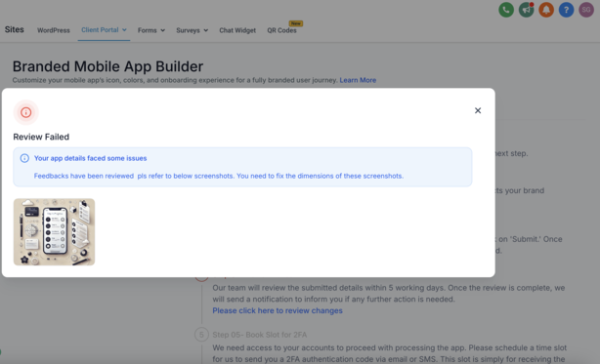Click the feedback message about screenshot dimensions
The image size is (600, 364).
[219, 176]
